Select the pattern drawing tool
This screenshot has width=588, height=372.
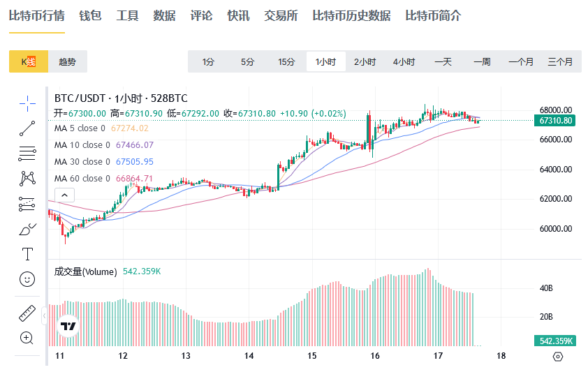27,178
